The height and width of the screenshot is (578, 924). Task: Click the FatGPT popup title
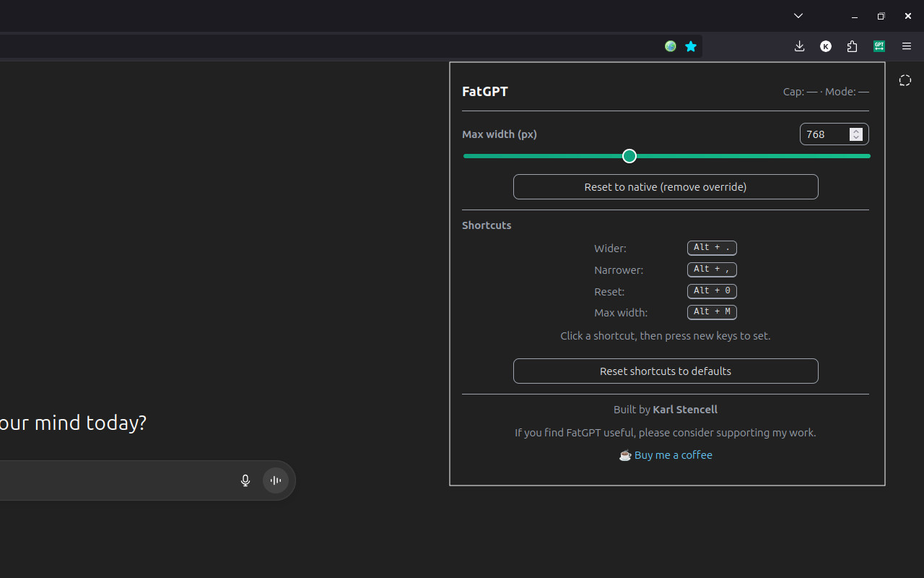485,92
